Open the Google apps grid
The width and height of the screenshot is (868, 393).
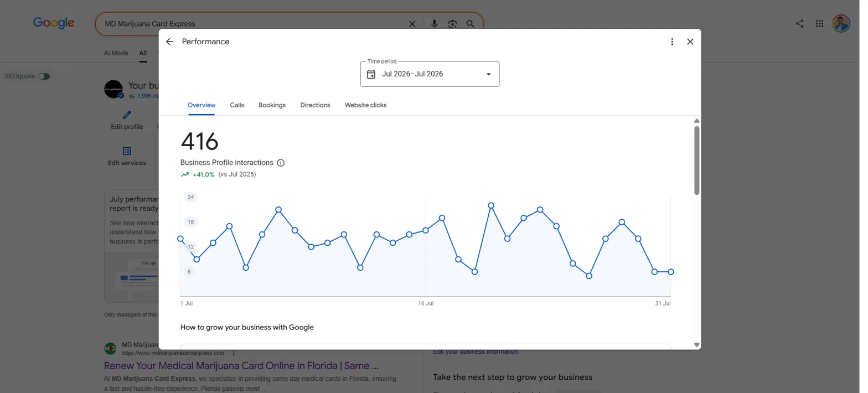pyautogui.click(x=820, y=24)
